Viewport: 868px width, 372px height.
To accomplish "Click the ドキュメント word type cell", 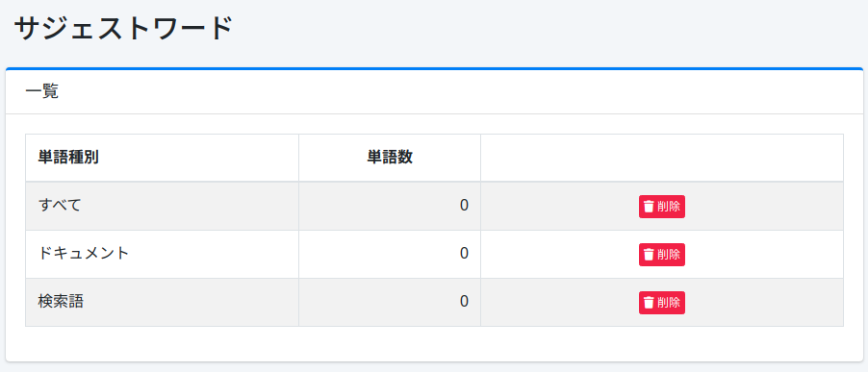I will click(163, 255).
